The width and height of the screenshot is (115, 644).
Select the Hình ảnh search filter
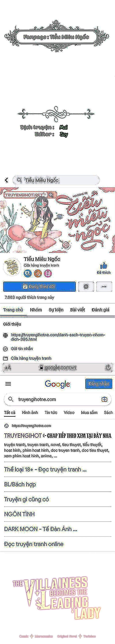click(x=30, y=412)
